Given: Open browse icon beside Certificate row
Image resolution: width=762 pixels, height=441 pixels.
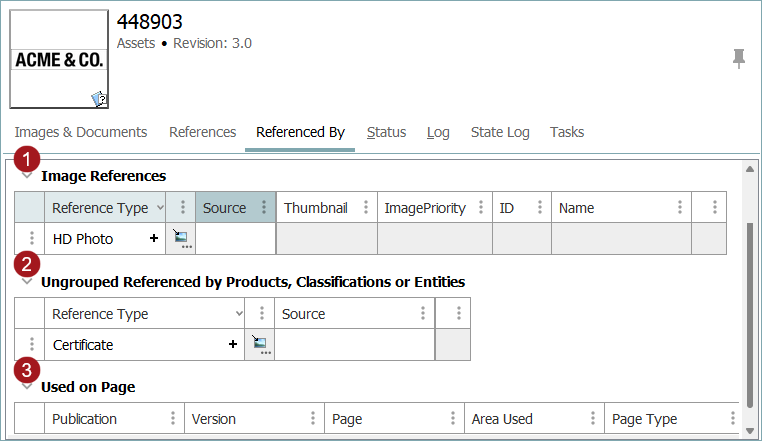Looking at the screenshot, I should pos(259,344).
